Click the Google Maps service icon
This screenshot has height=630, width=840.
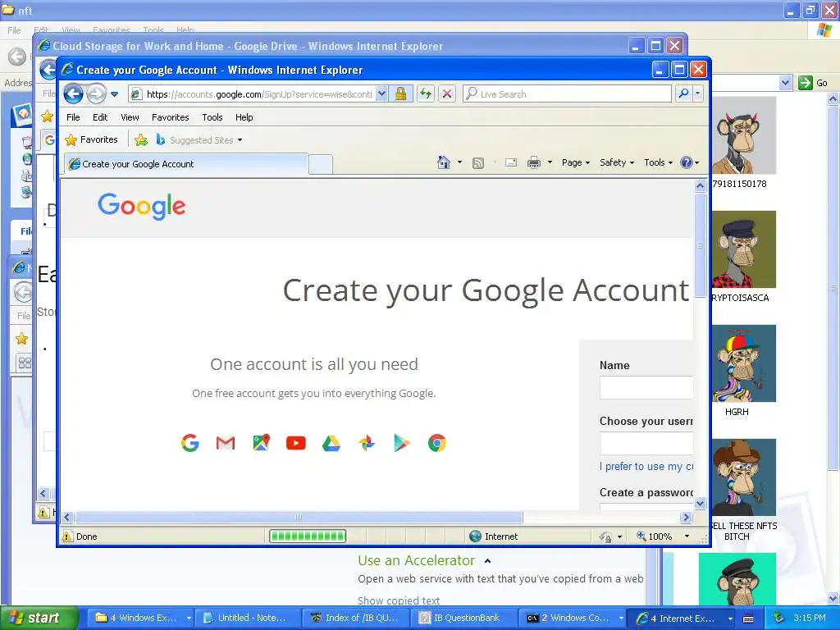(x=261, y=442)
